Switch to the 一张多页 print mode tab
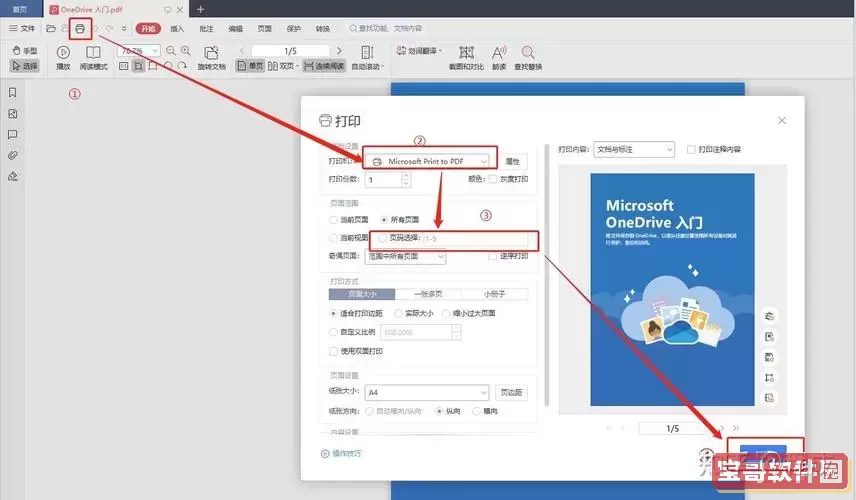The image size is (856, 500). coord(428,294)
